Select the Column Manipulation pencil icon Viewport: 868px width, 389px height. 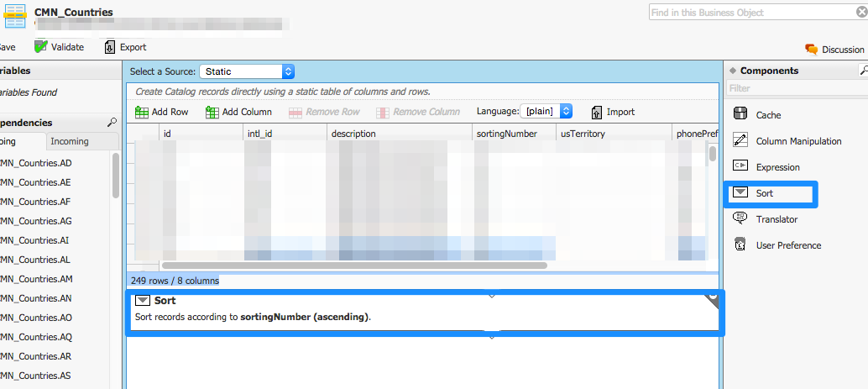740,139
